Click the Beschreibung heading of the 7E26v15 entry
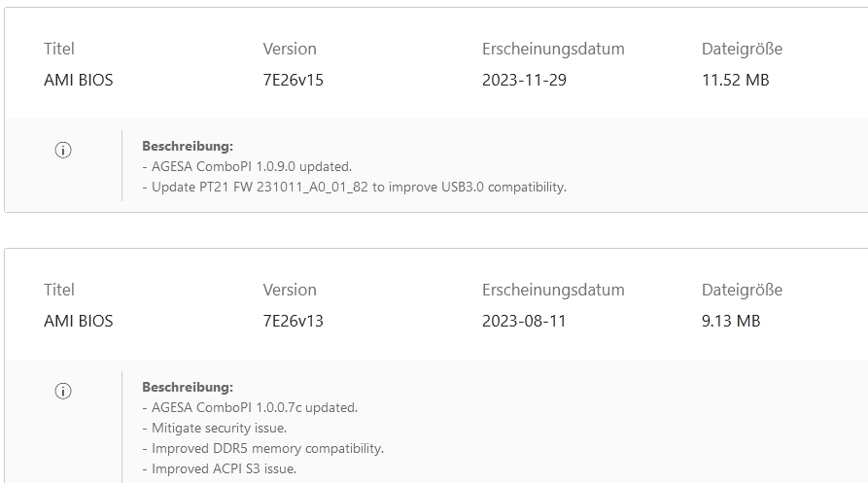Viewport: 868px width, 483px height. point(188,146)
